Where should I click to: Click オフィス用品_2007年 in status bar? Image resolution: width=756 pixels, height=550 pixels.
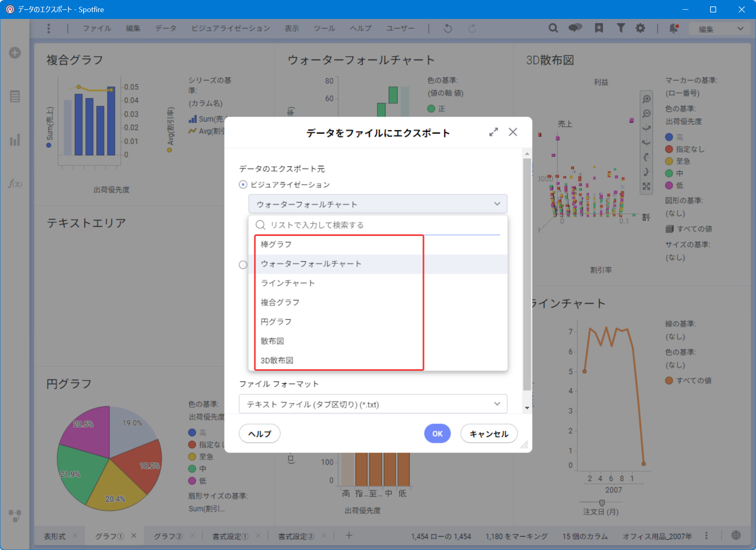pos(657,536)
